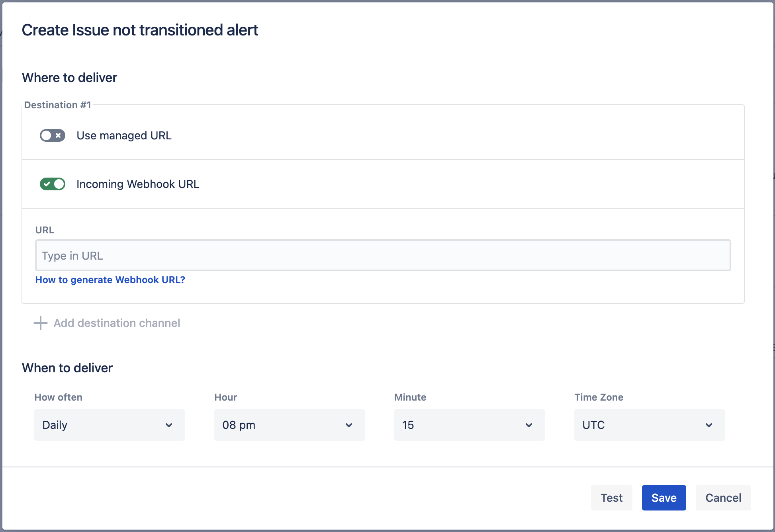Viewport: 775px width, 532px height.
Task: Open the How to generate Webhook URL link
Action: pyautogui.click(x=110, y=280)
